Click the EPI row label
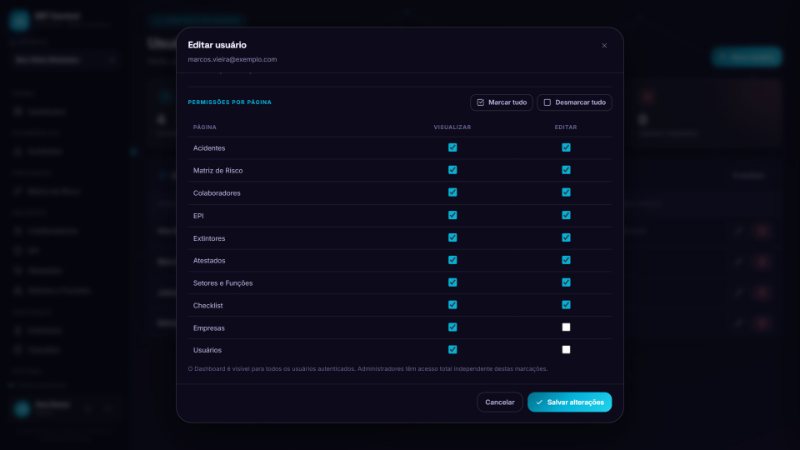Viewport: 800px width, 450px height. pyautogui.click(x=198, y=216)
